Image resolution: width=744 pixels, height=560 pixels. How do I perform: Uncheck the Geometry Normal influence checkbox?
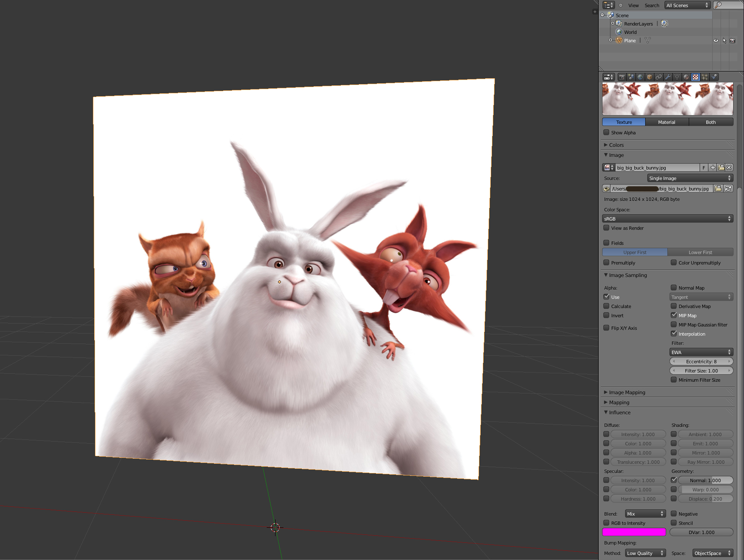click(x=674, y=480)
